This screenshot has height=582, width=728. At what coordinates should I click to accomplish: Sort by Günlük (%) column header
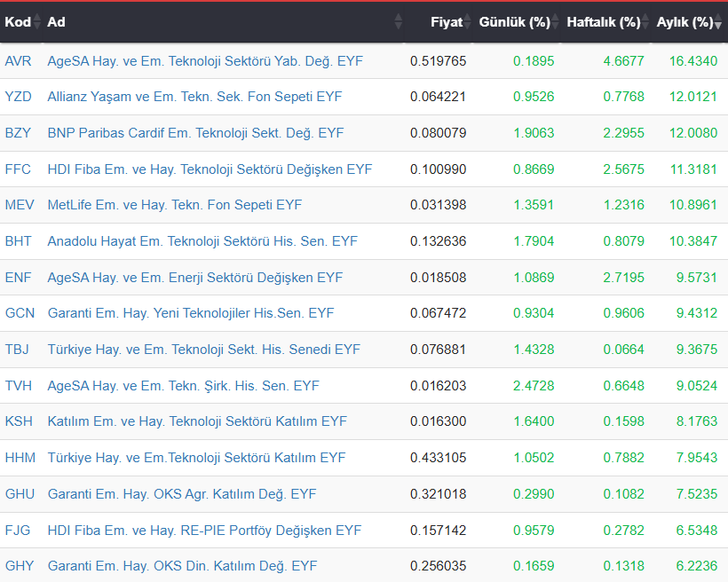coord(517,22)
